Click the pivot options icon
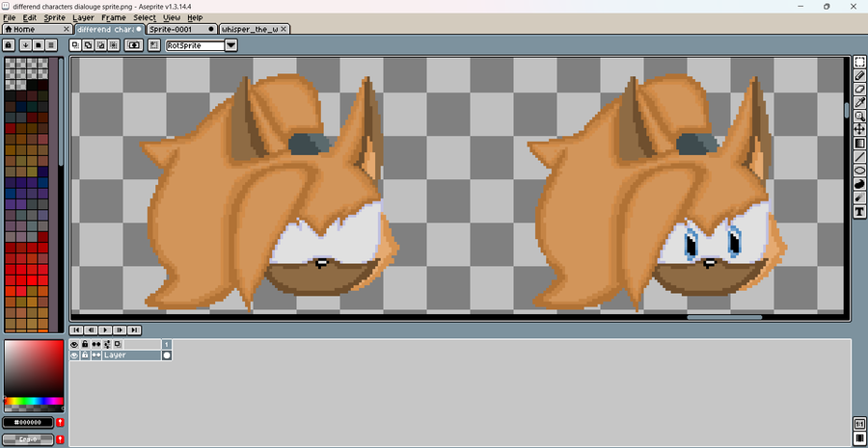868x448 pixels. (x=154, y=45)
